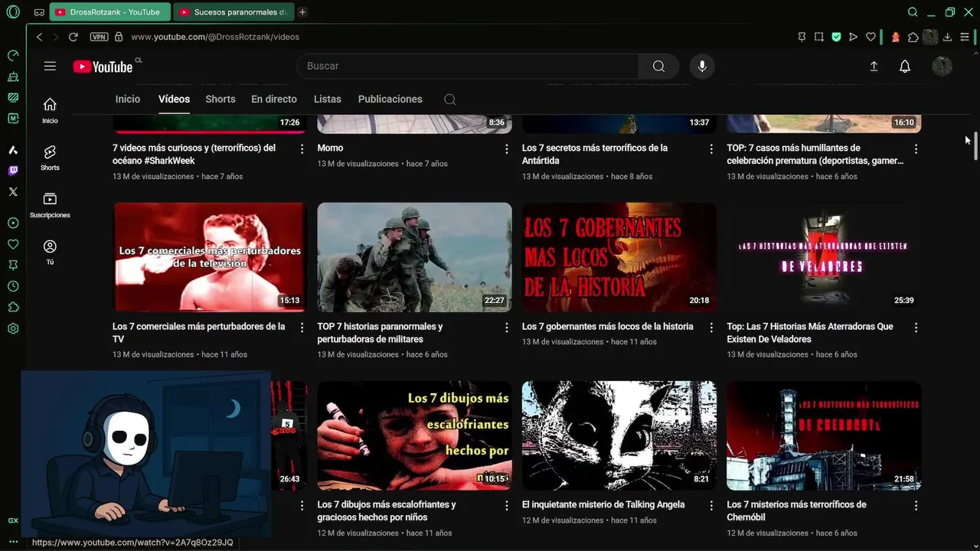
Task: Open the YouTube hamburger guide menu
Action: click(x=50, y=66)
